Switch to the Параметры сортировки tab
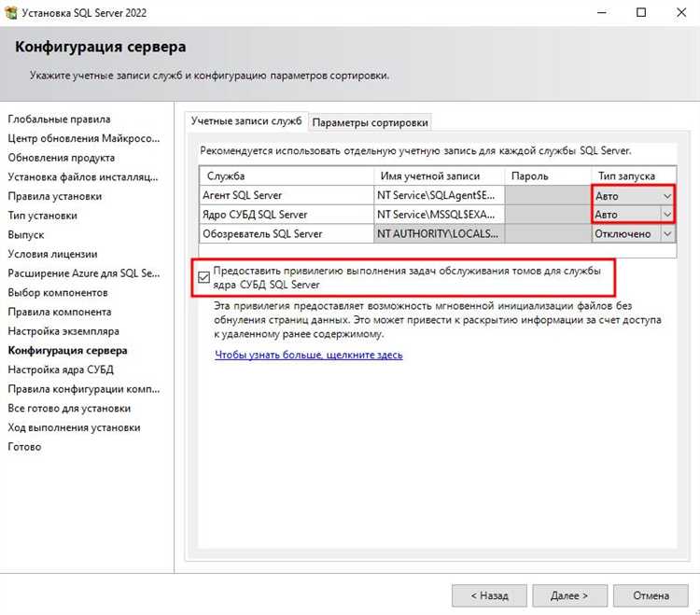Image resolution: width=700 pixels, height=615 pixels. [371, 122]
